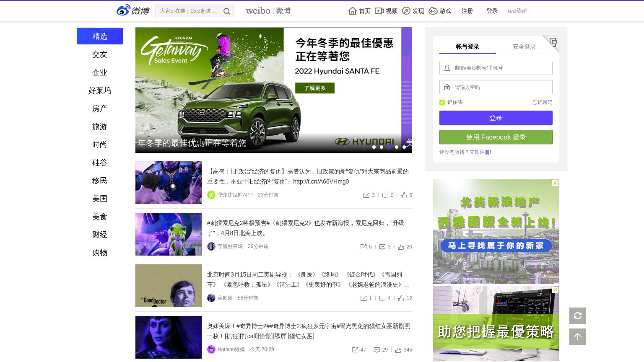Select the 交友 category

coord(100,54)
